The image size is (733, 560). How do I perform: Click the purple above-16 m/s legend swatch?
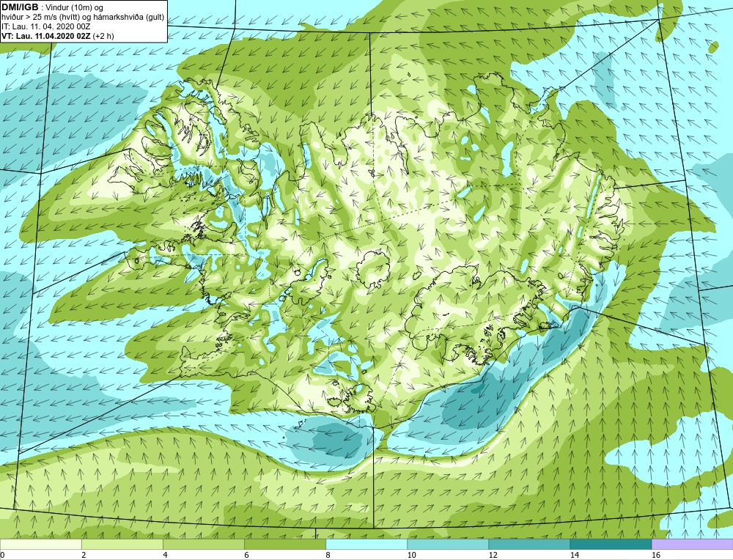coord(693,544)
